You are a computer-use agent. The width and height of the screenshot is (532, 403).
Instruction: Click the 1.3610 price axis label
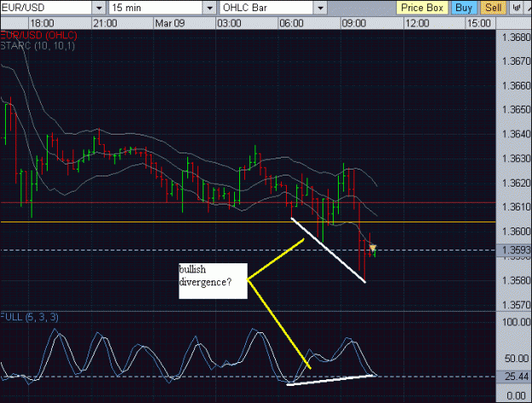coord(516,207)
